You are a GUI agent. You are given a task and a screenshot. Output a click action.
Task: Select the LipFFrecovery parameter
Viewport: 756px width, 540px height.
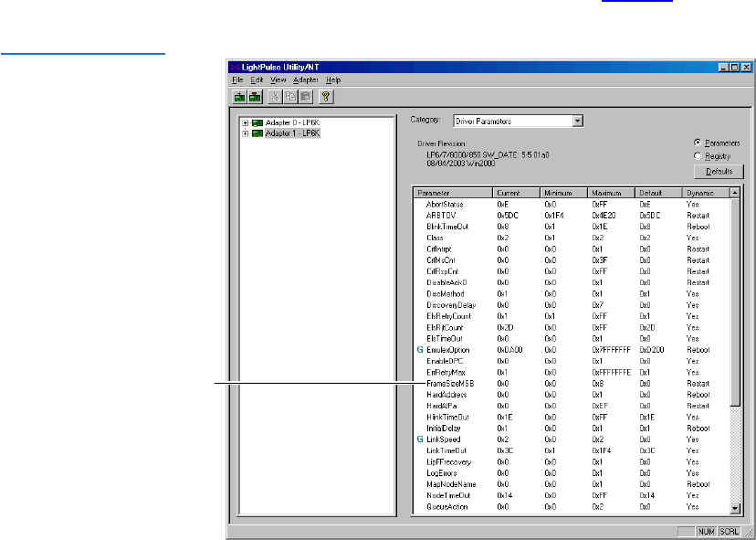(449, 461)
